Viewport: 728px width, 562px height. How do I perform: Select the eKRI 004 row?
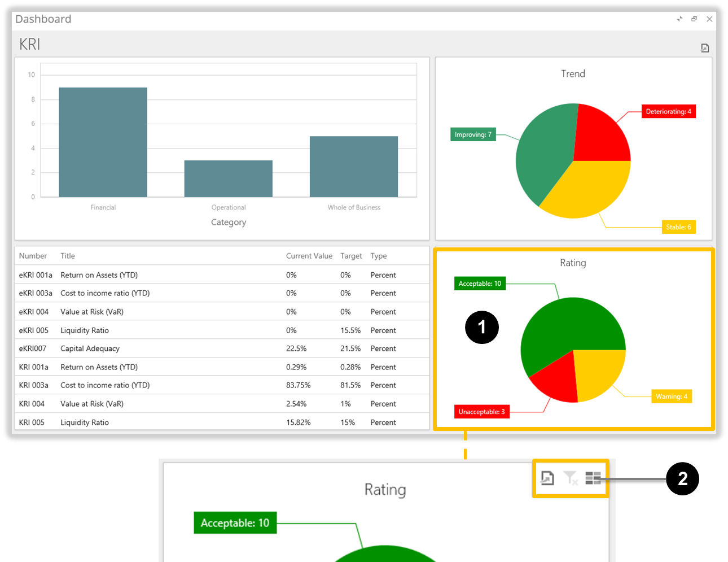222,312
